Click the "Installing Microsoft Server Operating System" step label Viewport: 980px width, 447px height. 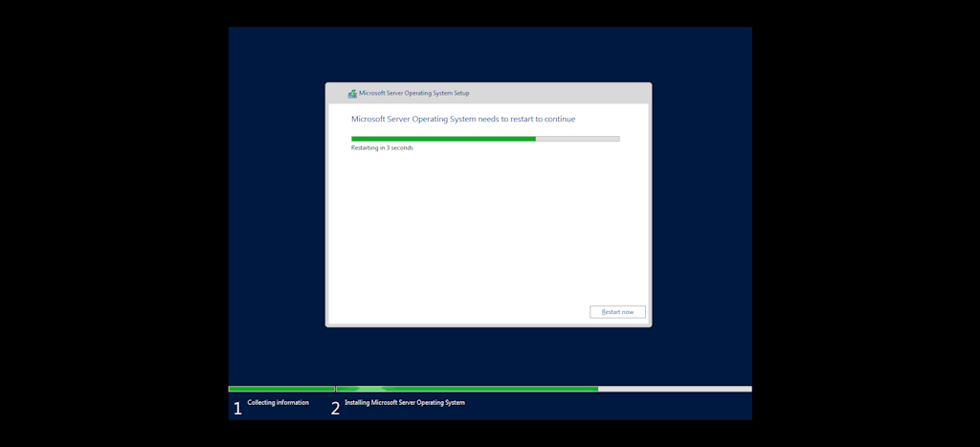click(x=405, y=403)
